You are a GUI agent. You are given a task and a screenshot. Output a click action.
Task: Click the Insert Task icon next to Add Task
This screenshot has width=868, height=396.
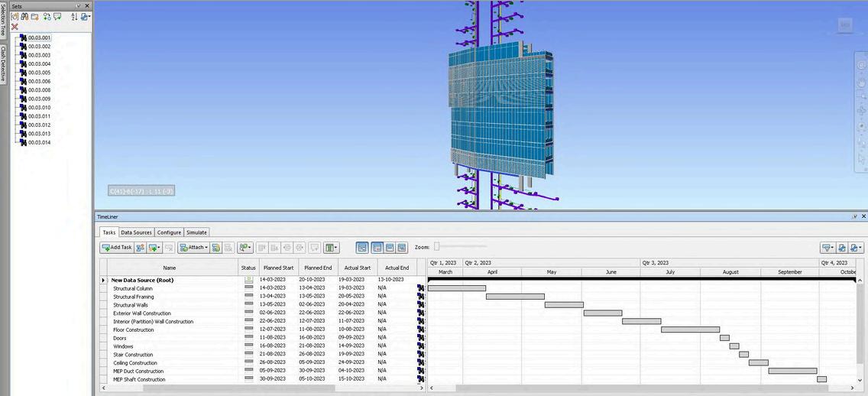(141, 248)
